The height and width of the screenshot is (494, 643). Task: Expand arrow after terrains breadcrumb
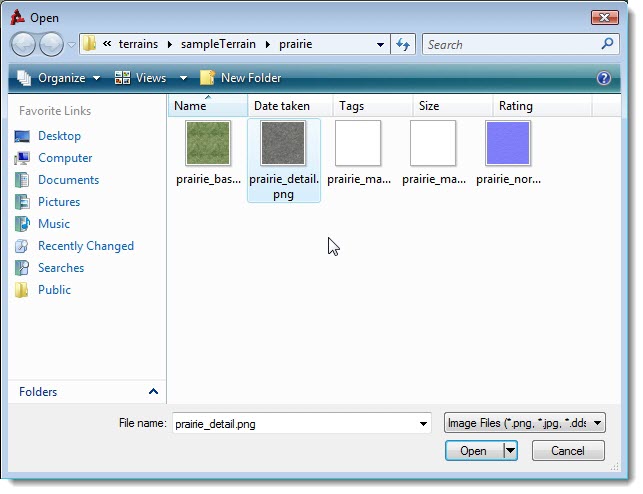[x=169, y=44]
